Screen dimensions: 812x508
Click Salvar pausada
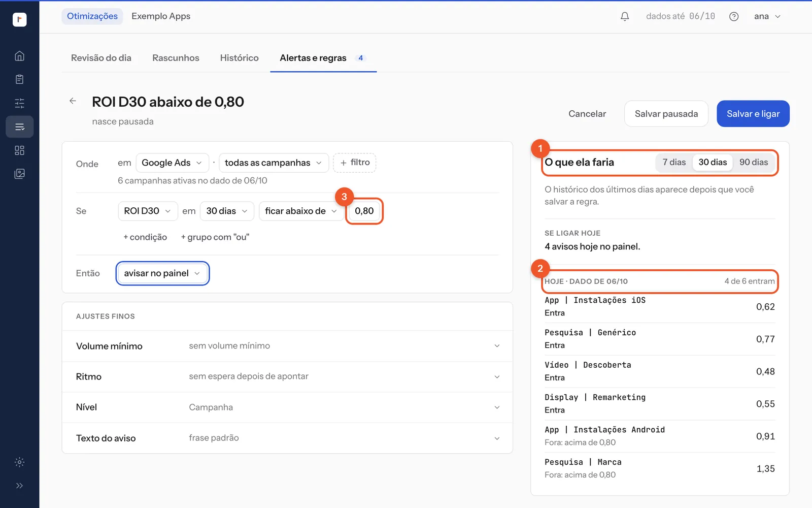click(666, 114)
